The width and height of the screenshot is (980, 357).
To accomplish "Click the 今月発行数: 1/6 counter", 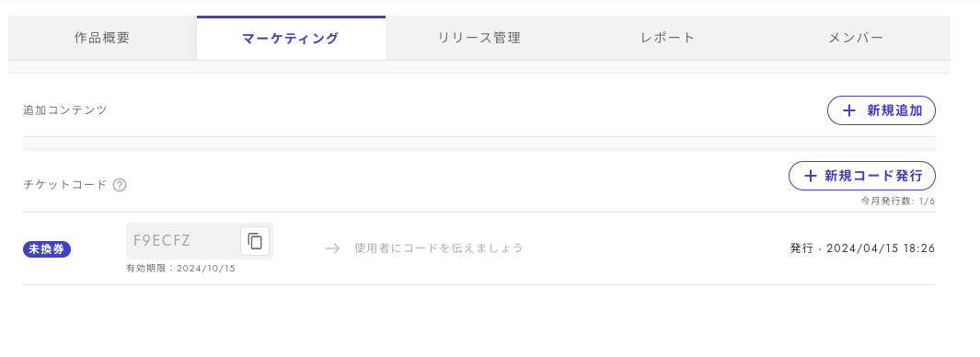I will pyautogui.click(x=898, y=202).
